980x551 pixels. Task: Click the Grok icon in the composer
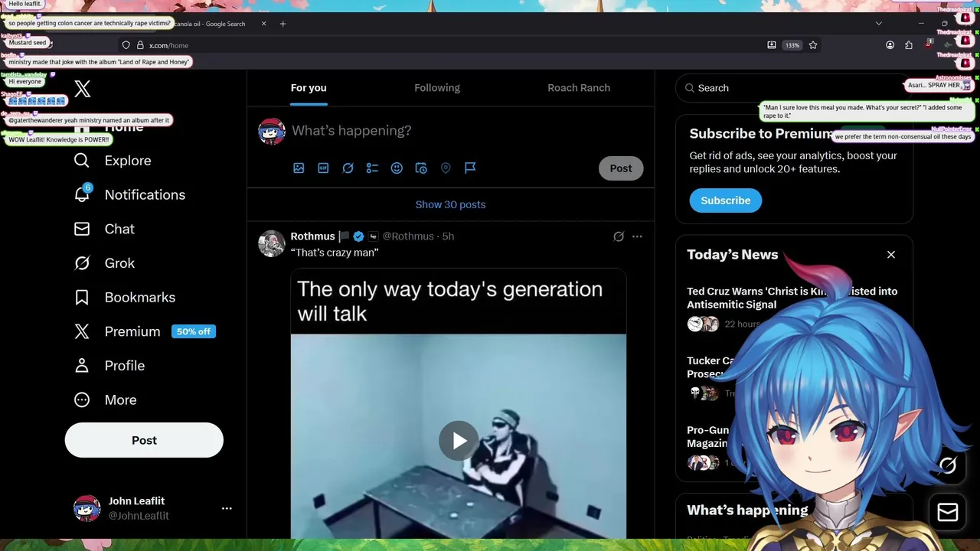pos(348,168)
